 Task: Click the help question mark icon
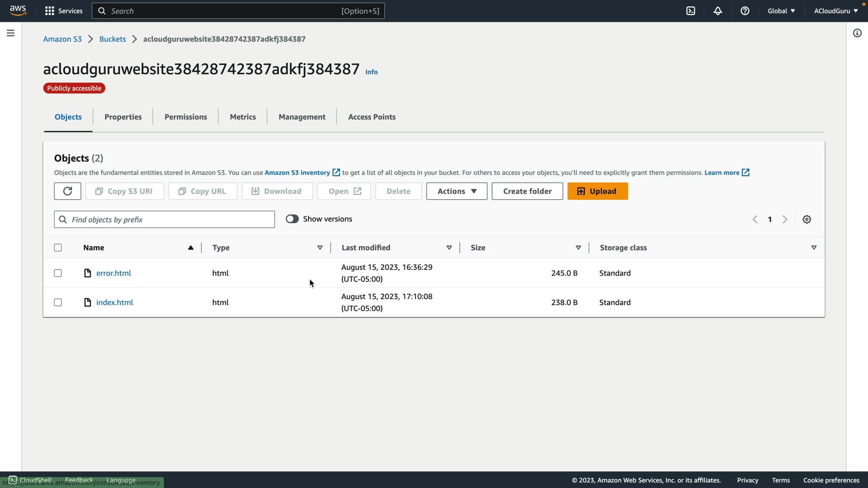coord(745,11)
